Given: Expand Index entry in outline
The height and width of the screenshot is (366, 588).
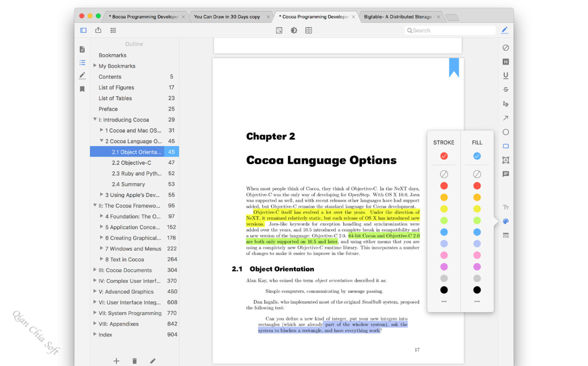Looking at the screenshot, I should pos(95,334).
